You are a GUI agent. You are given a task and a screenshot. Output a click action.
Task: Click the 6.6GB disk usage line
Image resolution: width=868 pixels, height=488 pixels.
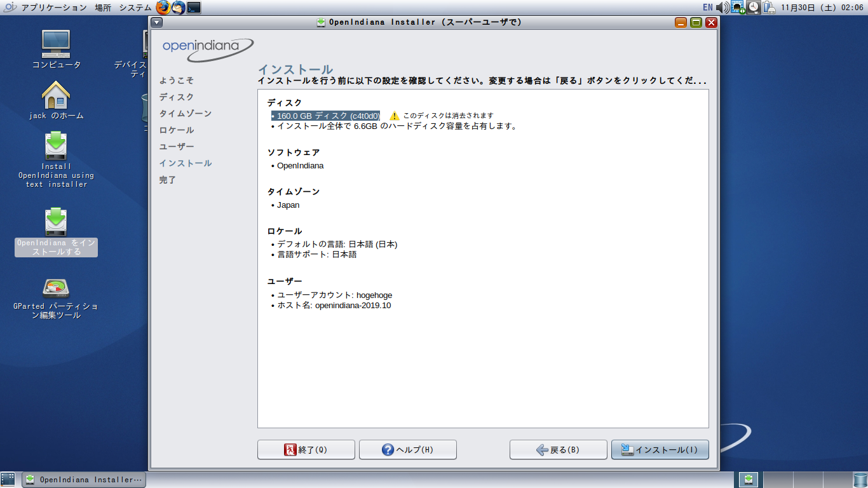click(395, 126)
